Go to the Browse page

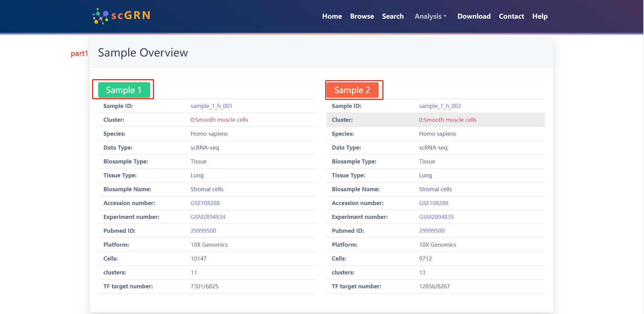click(362, 16)
